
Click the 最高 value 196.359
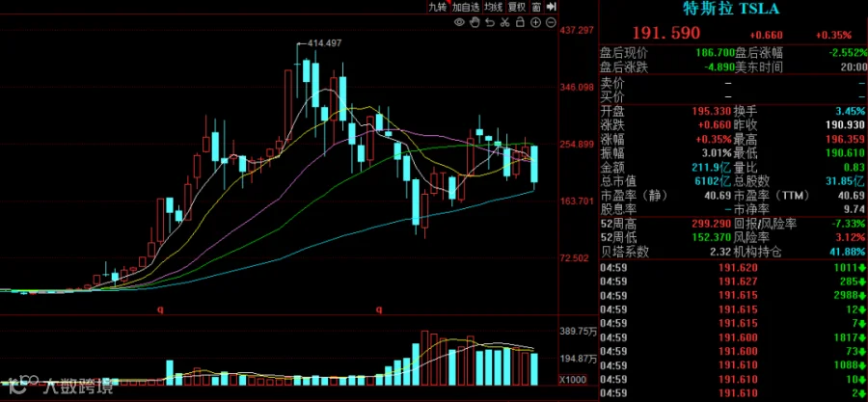pyautogui.click(x=843, y=141)
